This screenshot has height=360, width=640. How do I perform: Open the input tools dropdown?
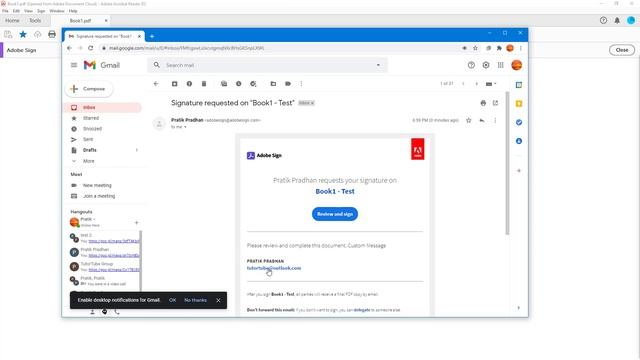click(491, 84)
